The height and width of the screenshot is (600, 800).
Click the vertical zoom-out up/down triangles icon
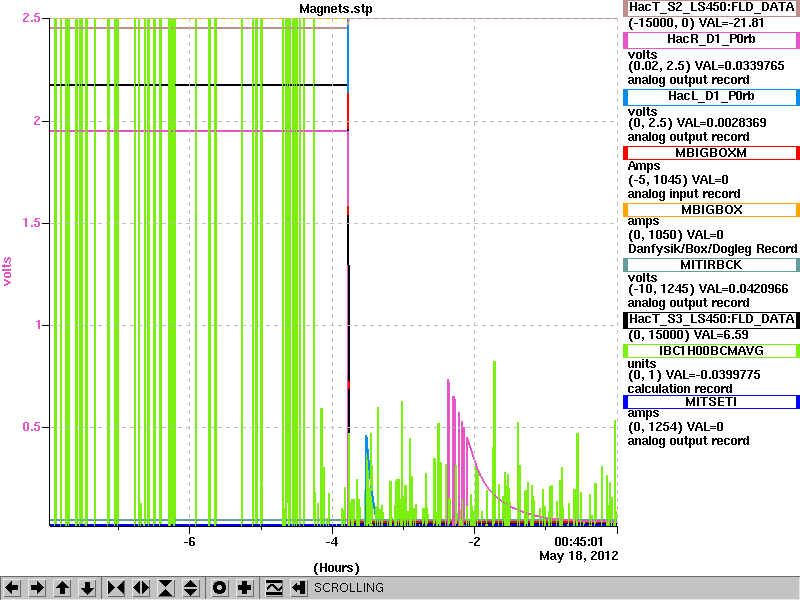tap(191, 588)
